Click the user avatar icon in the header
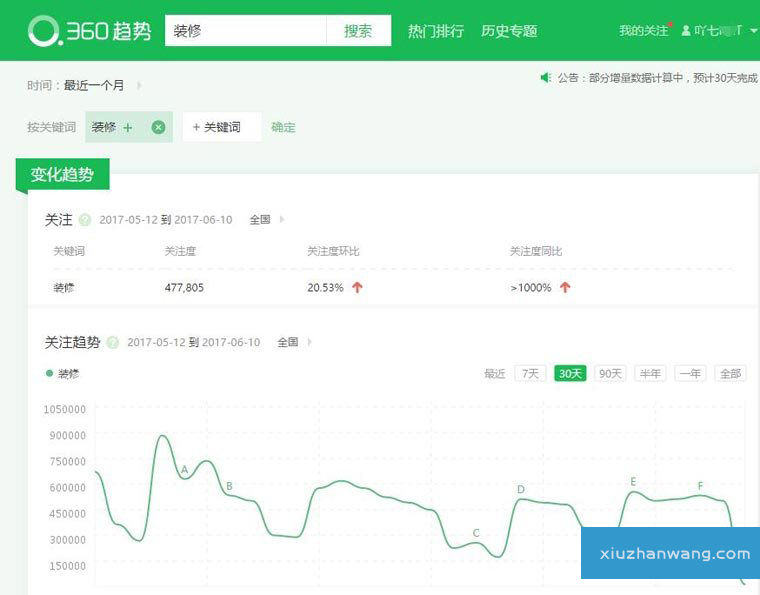The image size is (760, 595). click(x=686, y=31)
